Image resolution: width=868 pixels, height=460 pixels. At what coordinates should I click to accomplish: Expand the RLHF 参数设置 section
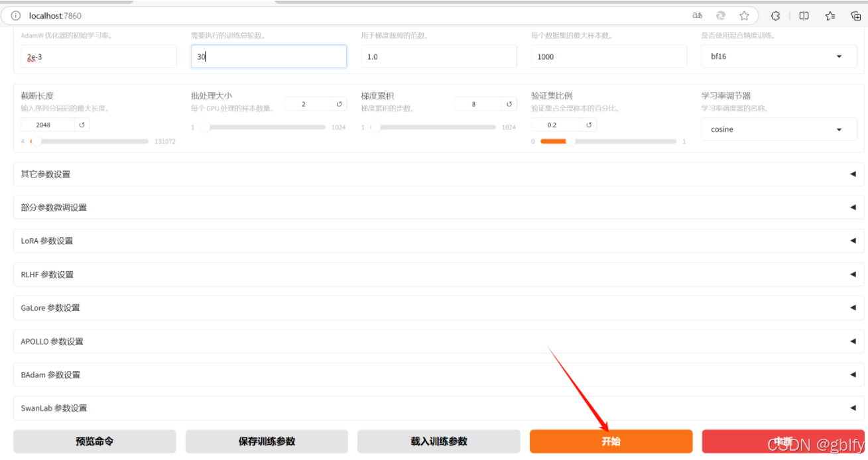point(439,274)
